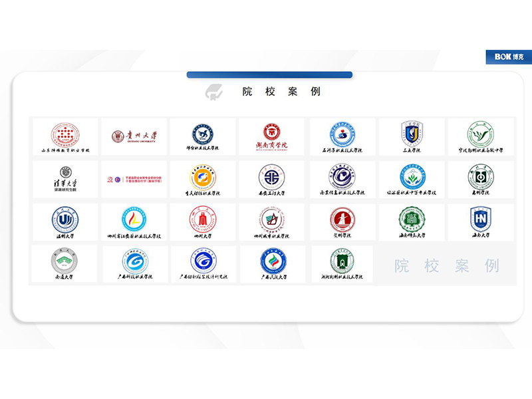Click the 三亚学院 caption text
The image size is (532, 399).
(412, 150)
